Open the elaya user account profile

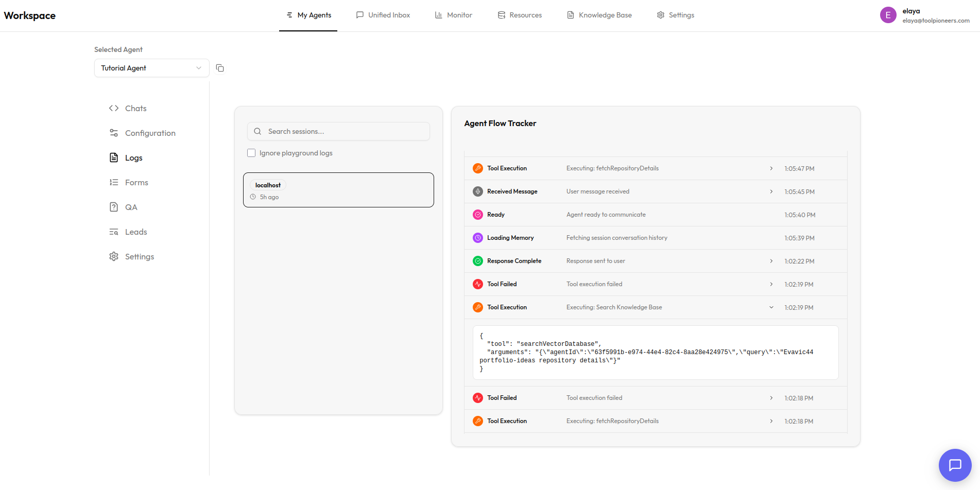coord(924,15)
